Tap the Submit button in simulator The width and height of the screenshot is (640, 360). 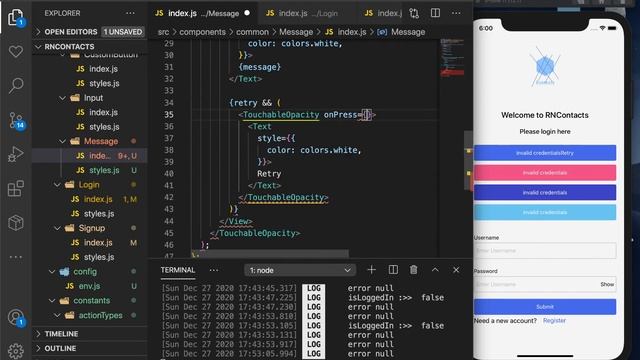click(x=545, y=307)
